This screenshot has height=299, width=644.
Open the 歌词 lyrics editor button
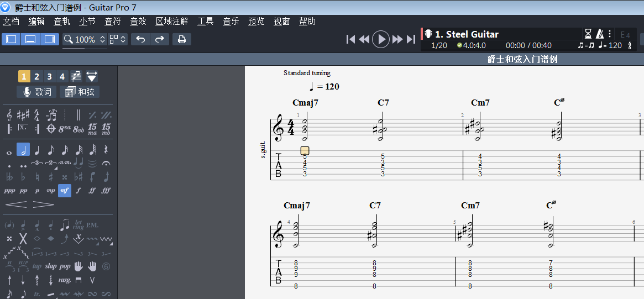pyautogui.click(x=38, y=92)
